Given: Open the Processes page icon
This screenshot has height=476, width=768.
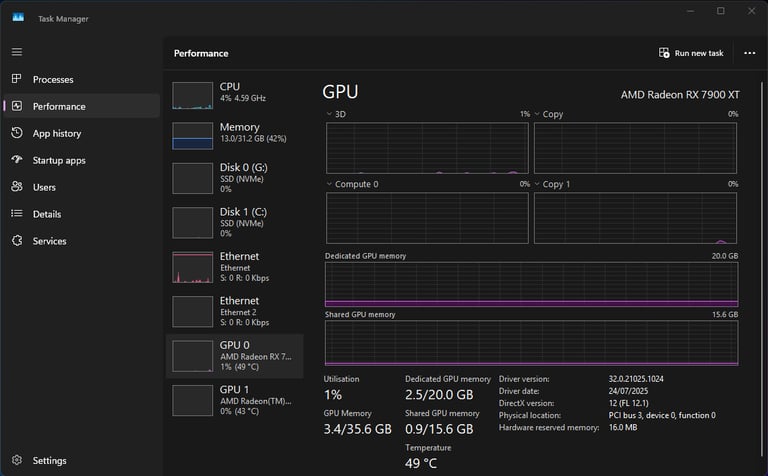Looking at the screenshot, I should point(17,79).
